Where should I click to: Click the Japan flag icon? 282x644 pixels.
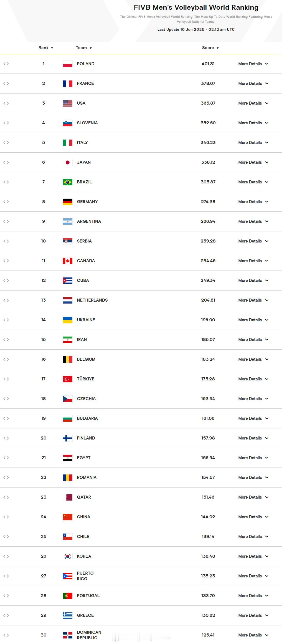point(68,162)
